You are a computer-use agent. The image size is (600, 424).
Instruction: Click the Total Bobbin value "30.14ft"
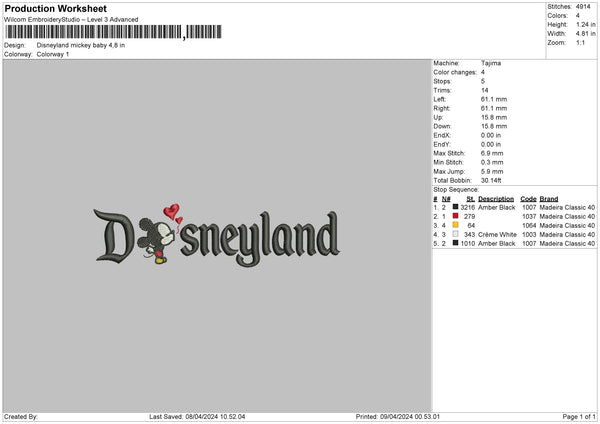click(491, 180)
